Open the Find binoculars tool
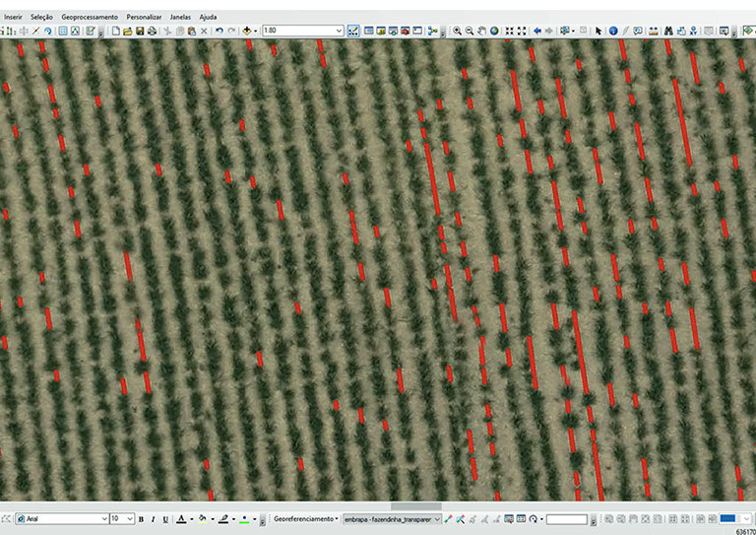 [667, 31]
